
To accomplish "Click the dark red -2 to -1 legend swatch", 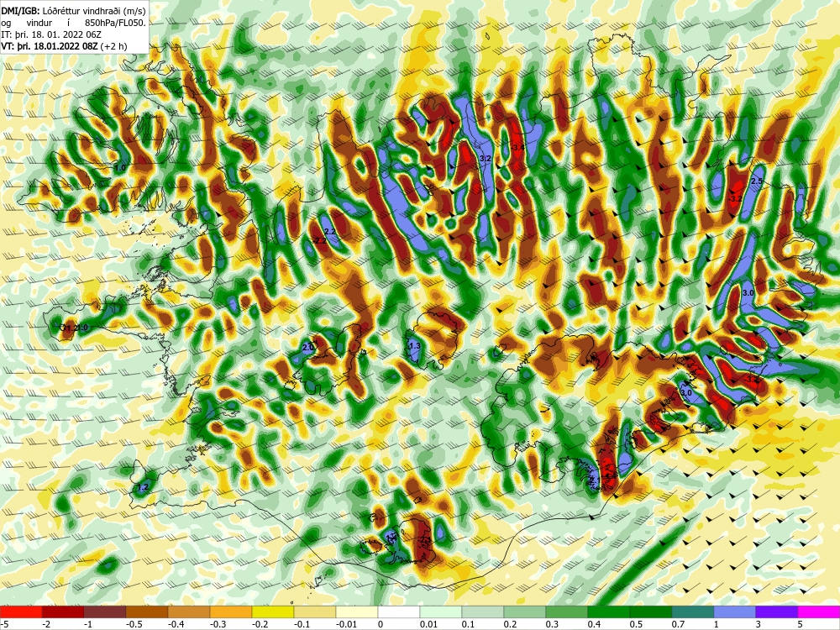I will tap(63, 612).
